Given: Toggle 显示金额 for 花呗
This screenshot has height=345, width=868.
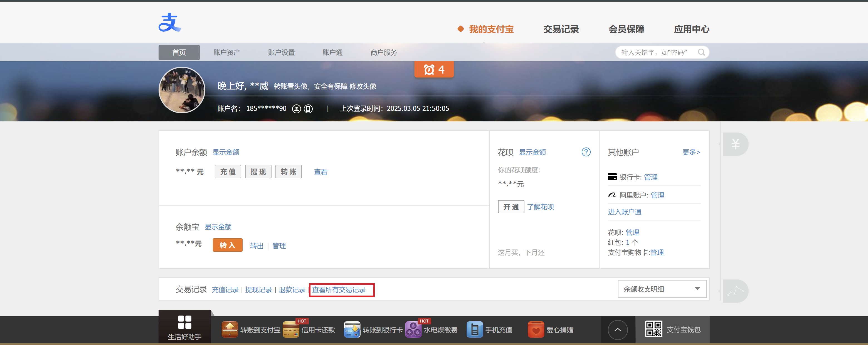Looking at the screenshot, I should point(532,152).
